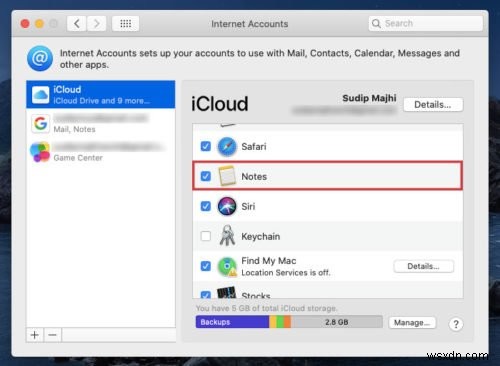Open iCloud account Details button
The image size is (500, 366).
[x=433, y=105]
